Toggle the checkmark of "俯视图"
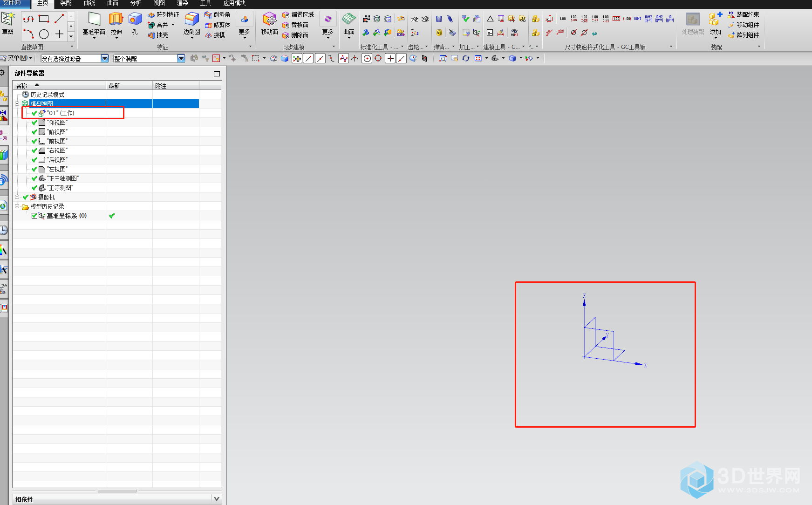Screen dimensions: 812x505 34,132
